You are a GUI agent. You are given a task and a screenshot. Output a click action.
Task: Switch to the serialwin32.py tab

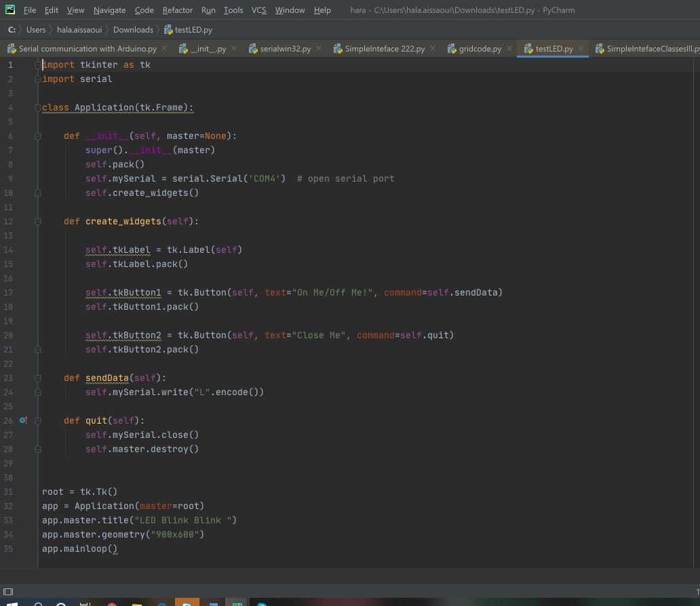[x=286, y=49]
